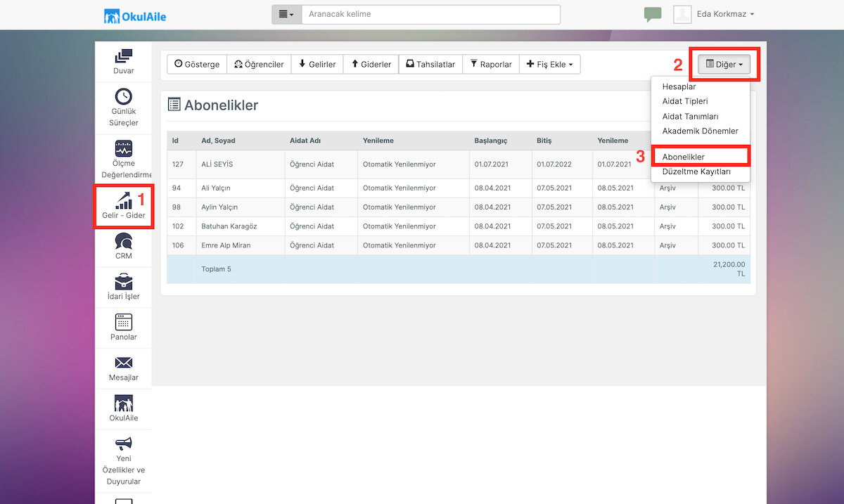Open Yeni Özellikler ve Duyurular megaphone
Image resolution: width=844 pixels, height=504 pixels.
click(x=124, y=444)
